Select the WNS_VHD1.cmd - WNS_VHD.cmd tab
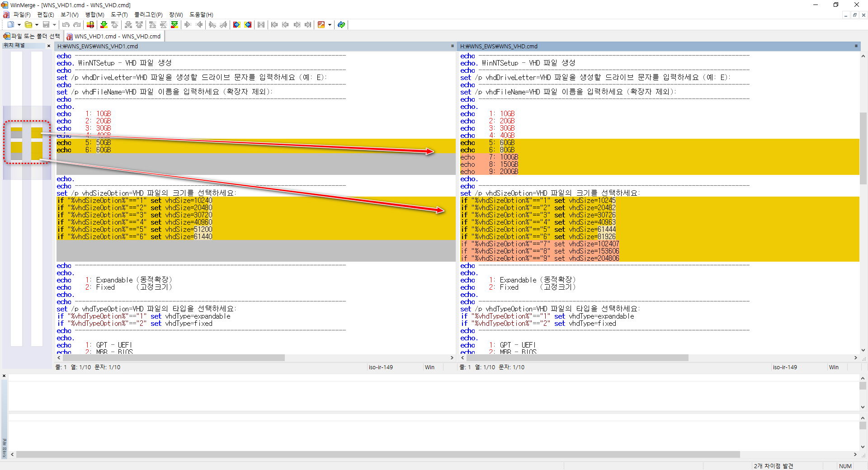 [114, 36]
